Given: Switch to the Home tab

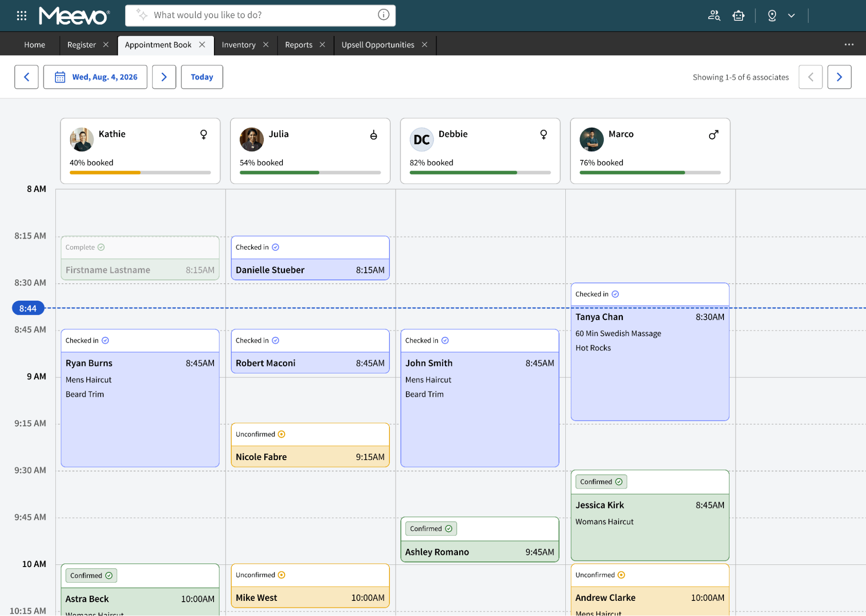Looking at the screenshot, I should [35, 45].
